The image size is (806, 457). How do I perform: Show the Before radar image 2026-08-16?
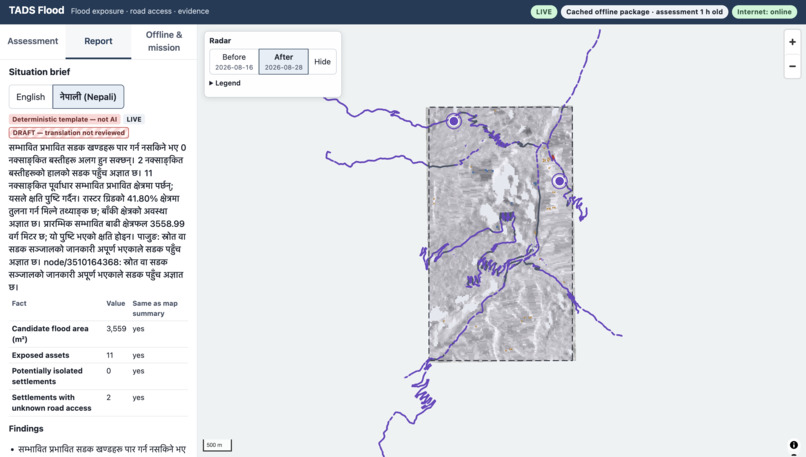click(234, 62)
